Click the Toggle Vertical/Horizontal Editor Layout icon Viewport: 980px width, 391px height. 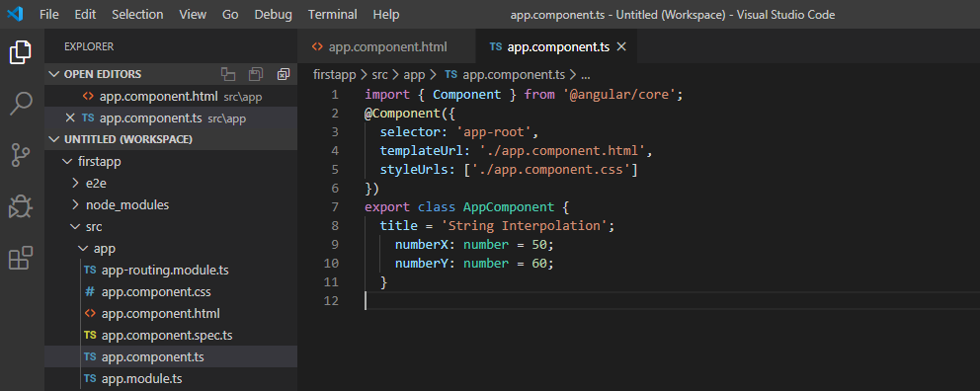228,74
